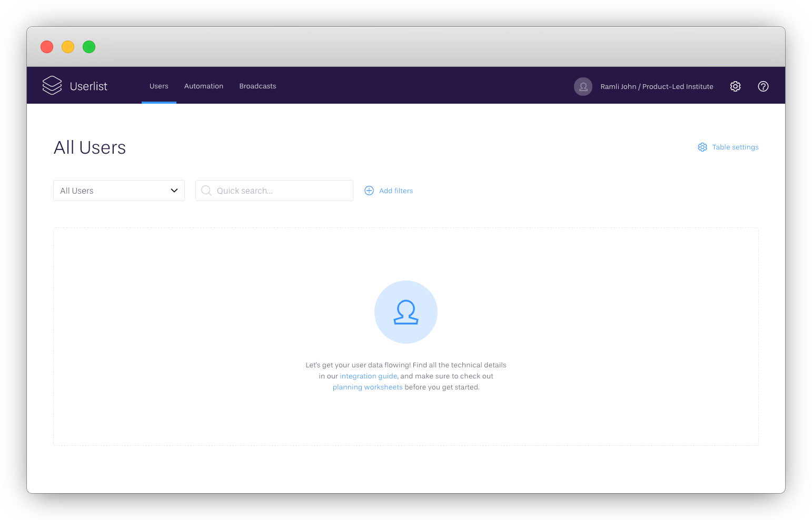Click the Table settings text link
Viewport: 812px width, 520px height.
[x=735, y=147]
